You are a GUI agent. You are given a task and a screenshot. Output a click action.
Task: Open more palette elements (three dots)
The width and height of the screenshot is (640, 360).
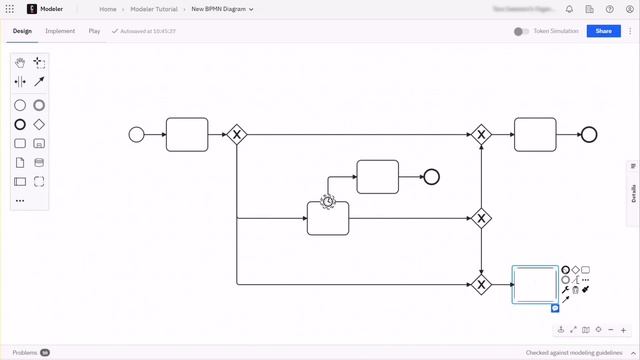(20, 201)
